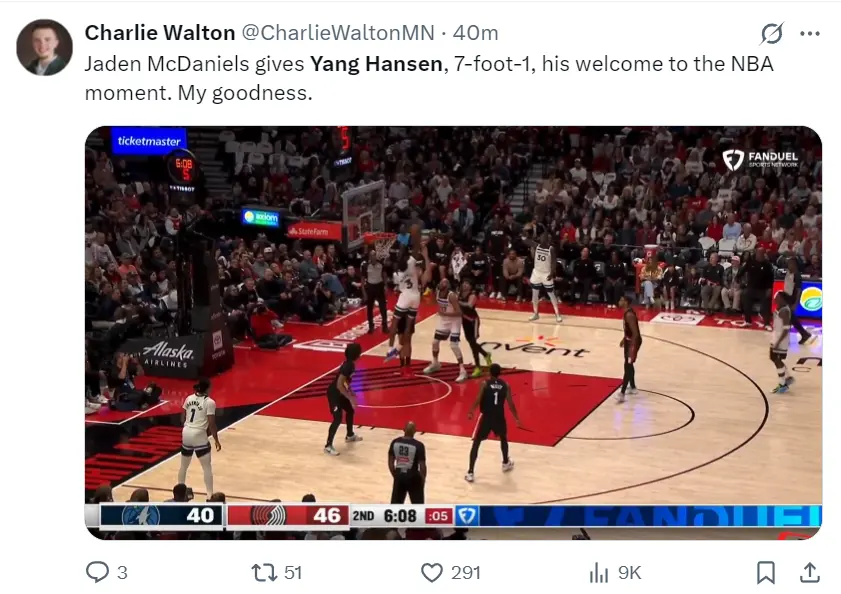841x594 pixels.
Task: Share the post using the upload arrow icon
Action: (x=809, y=572)
